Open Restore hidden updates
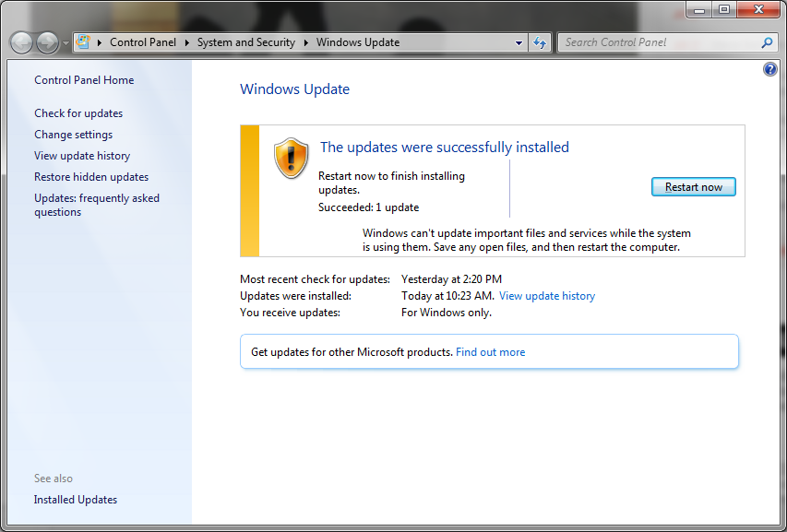Screen dimensions: 787x532 coord(91,177)
